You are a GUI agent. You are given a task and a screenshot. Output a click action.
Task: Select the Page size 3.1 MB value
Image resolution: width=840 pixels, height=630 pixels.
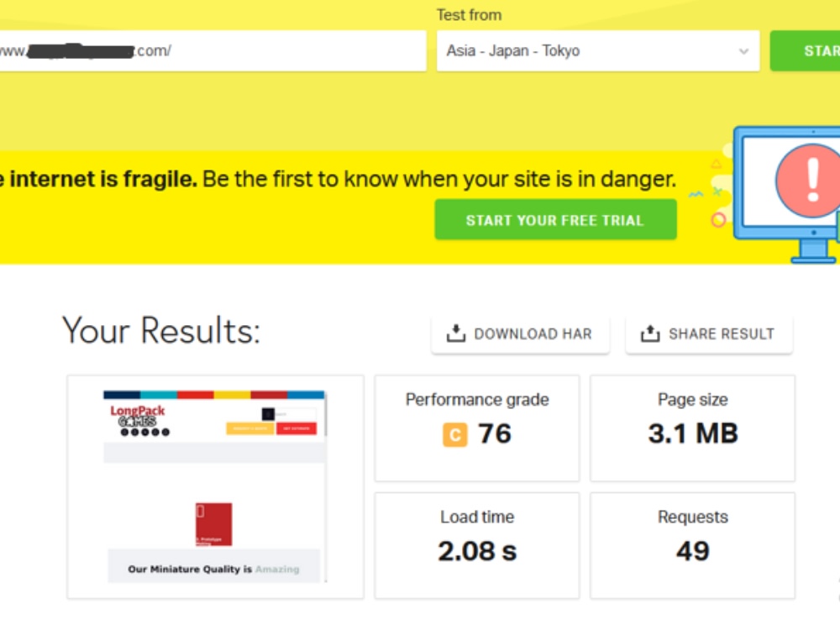693,433
